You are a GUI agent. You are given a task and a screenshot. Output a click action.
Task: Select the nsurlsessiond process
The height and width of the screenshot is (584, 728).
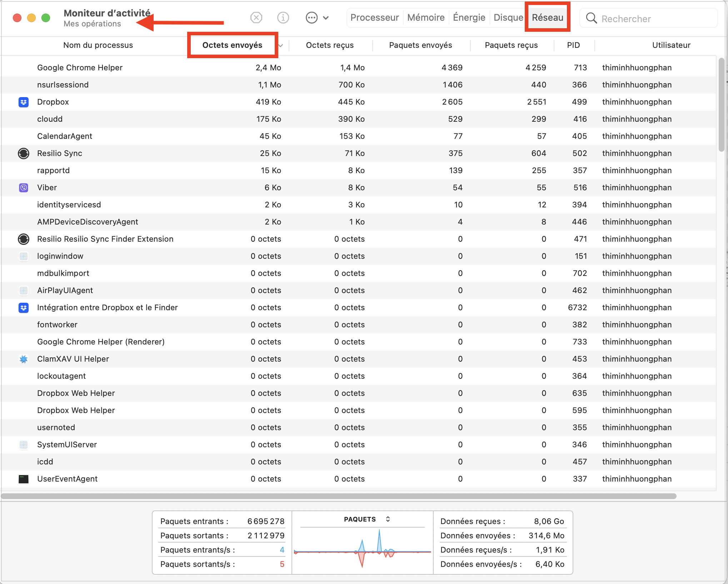click(359, 85)
